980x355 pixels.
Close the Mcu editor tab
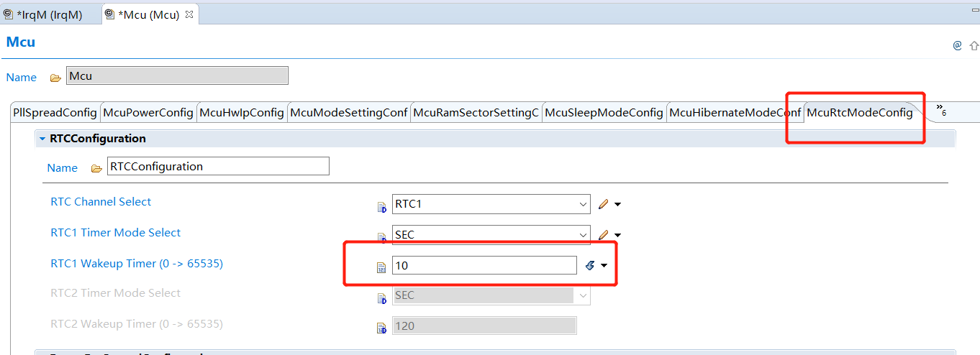tap(189, 14)
